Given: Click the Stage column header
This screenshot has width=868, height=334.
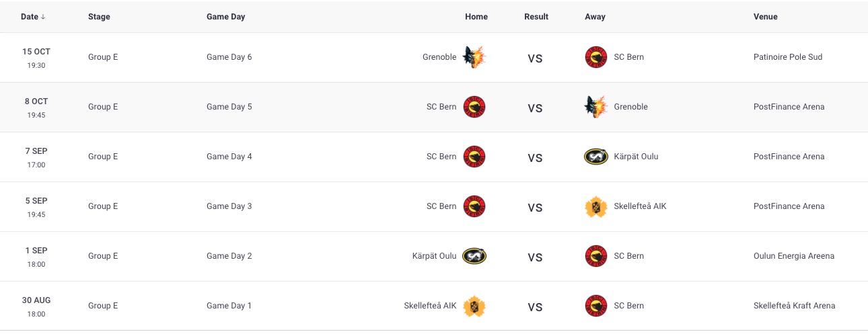Looking at the screenshot, I should click(99, 17).
